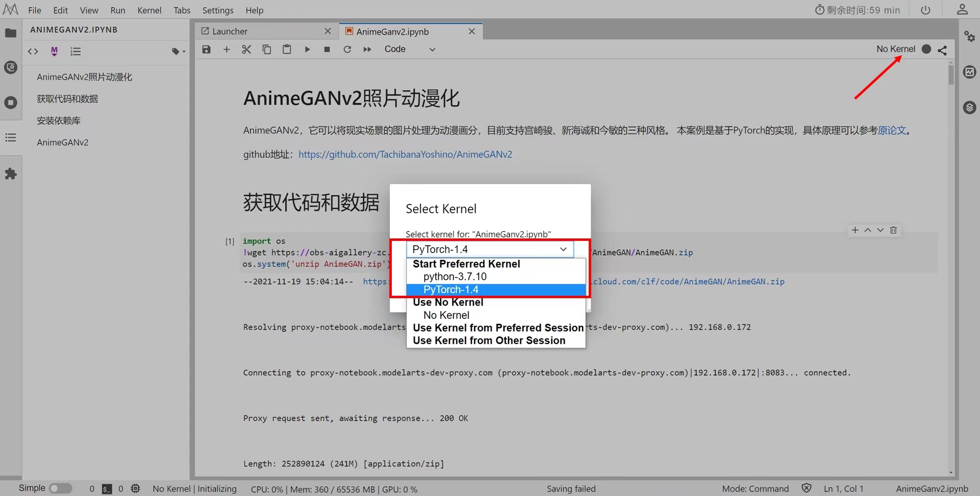Save the notebook
Viewport: 980px width, 496px height.
pyautogui.click(x=206, y=49)
